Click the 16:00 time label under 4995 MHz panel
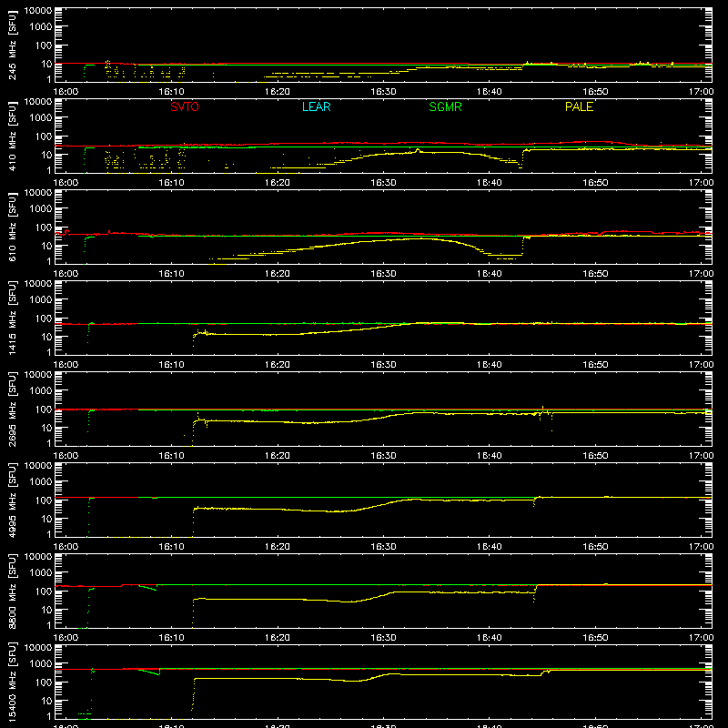 pyautogui.click(x=66, y=547)
